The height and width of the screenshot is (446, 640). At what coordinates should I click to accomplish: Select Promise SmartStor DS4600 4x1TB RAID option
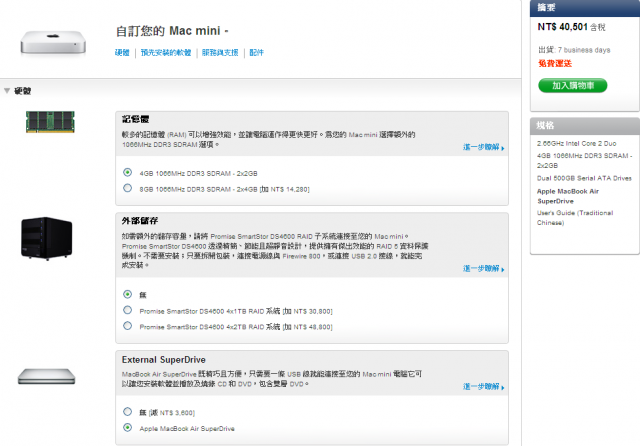tap(127, 310)
